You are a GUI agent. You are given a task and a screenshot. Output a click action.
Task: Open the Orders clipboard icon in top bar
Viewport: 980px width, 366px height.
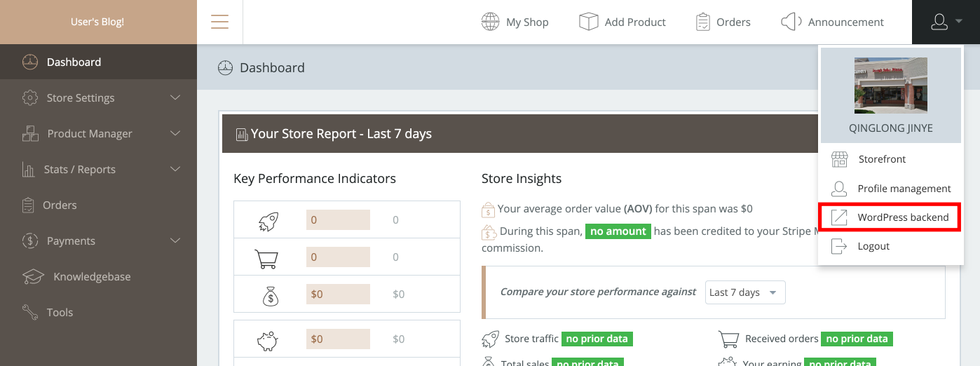point(703,22)
